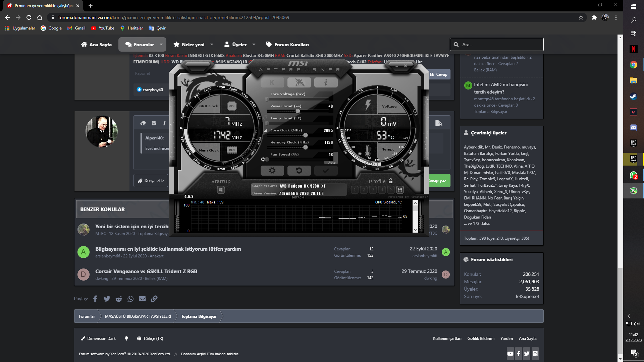Minimize the MSI Afterburner window

pos(397,66)
